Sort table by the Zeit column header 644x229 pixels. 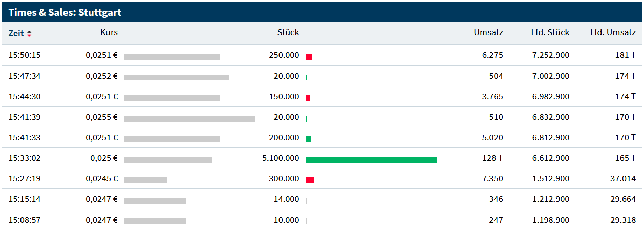(x=16, y=33)
